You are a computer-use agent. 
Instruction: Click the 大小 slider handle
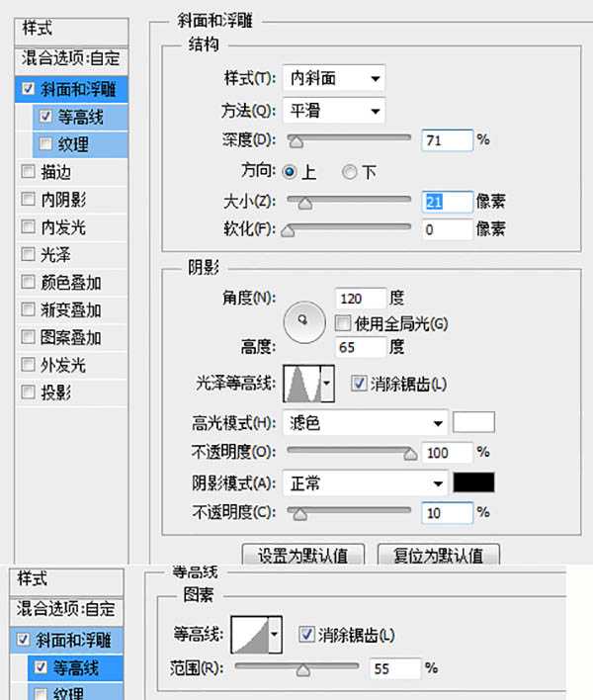point(304,203)
